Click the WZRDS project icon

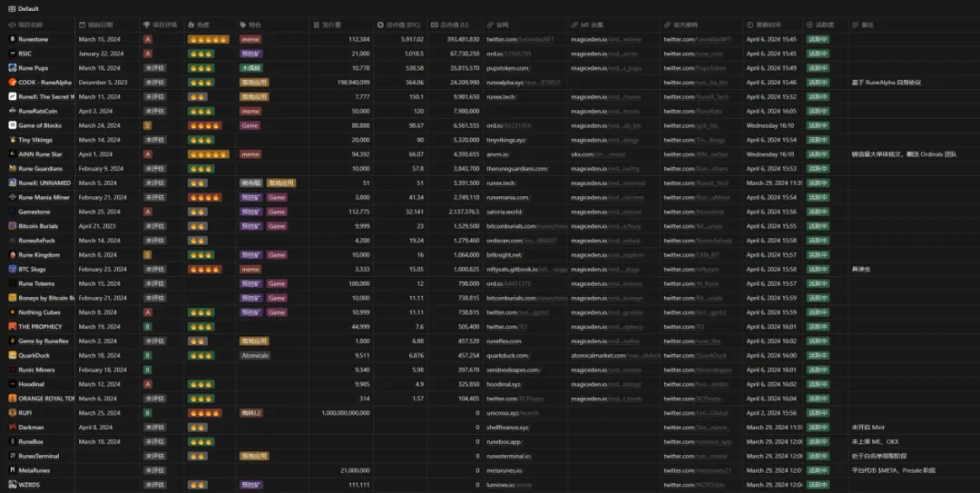[x=13, y=486]
